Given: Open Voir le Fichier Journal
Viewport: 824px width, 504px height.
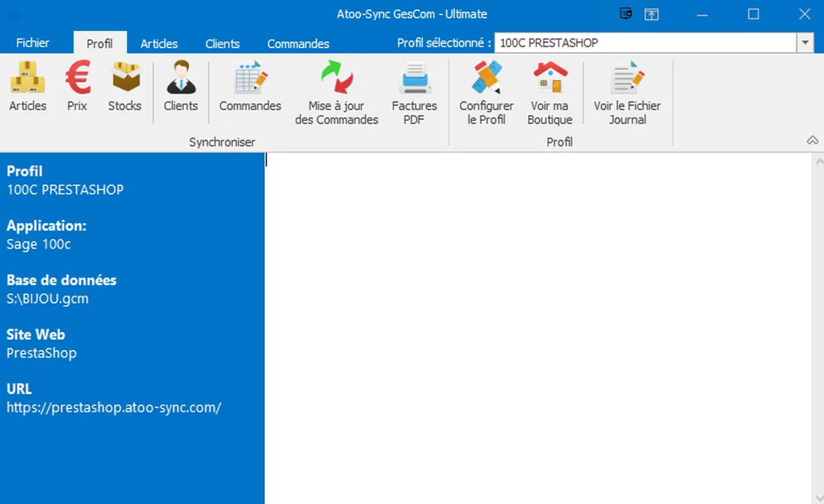Looking at the screenshot, I should 628,93.
